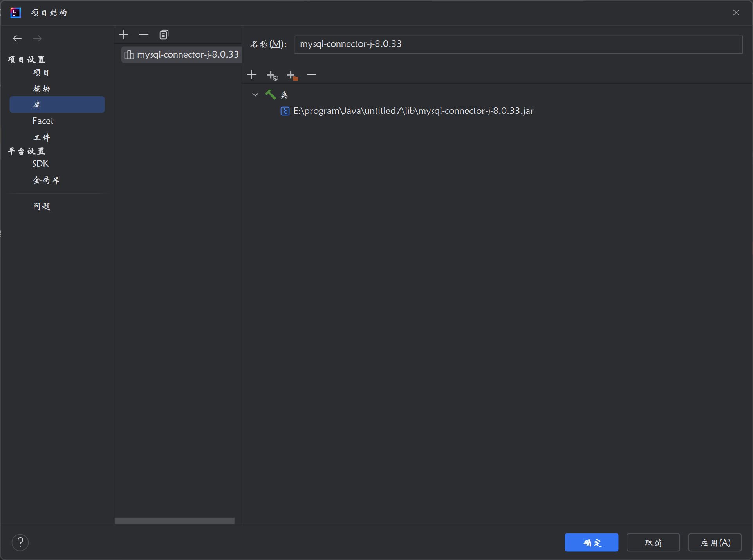Remove the selected library from the list
The image size is (753, 560).
pyautogui.click(x=144, y=34)
